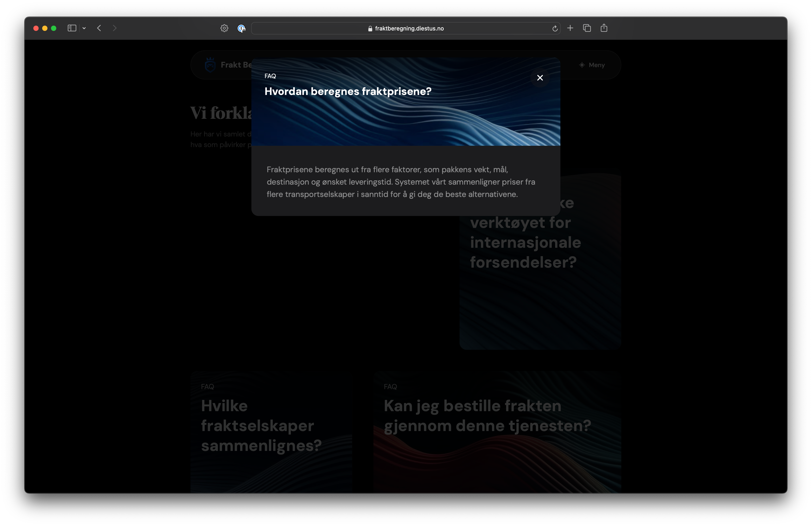The image size is (812, 526).
Task: Go forward to next page
Action: (x=115, y=28)
